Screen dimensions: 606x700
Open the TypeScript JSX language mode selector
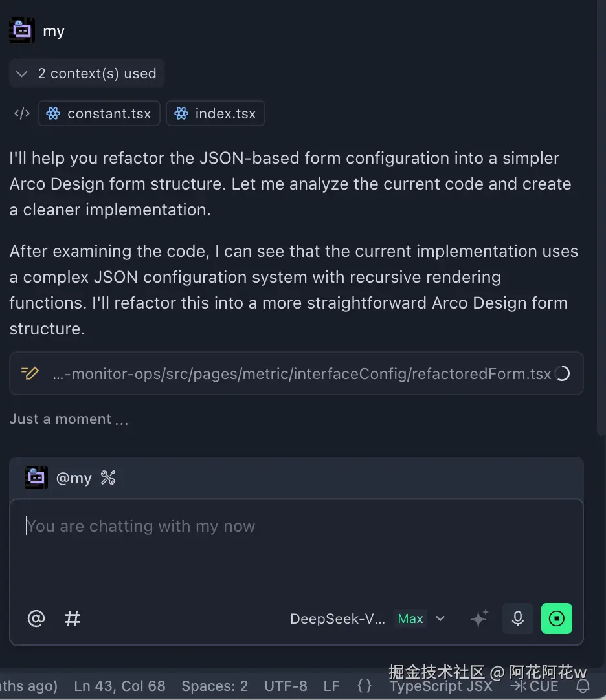[442, 686]
